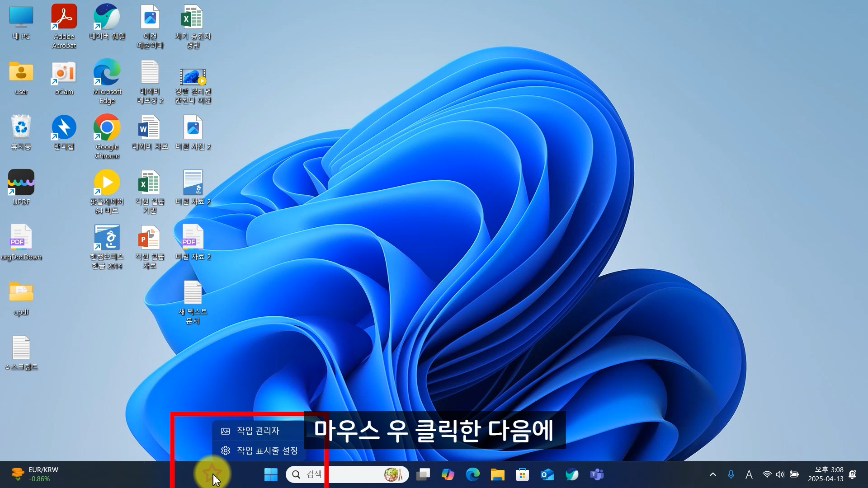Open the clock and date flyout

tap(826, 474)
